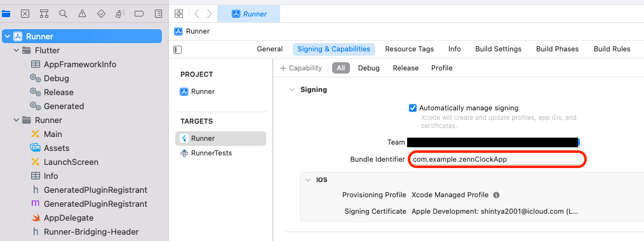Collapse the Flutter folder
The image size is (644, 241).
[x=17, y=50]
